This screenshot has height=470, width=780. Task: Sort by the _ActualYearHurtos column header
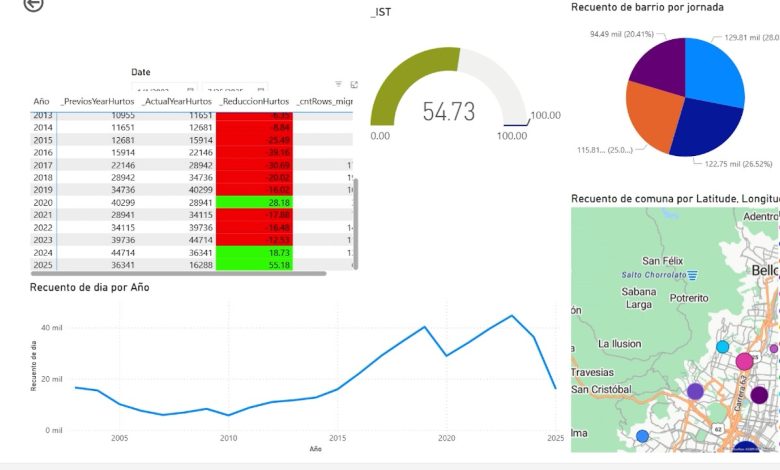pos(177,101)
